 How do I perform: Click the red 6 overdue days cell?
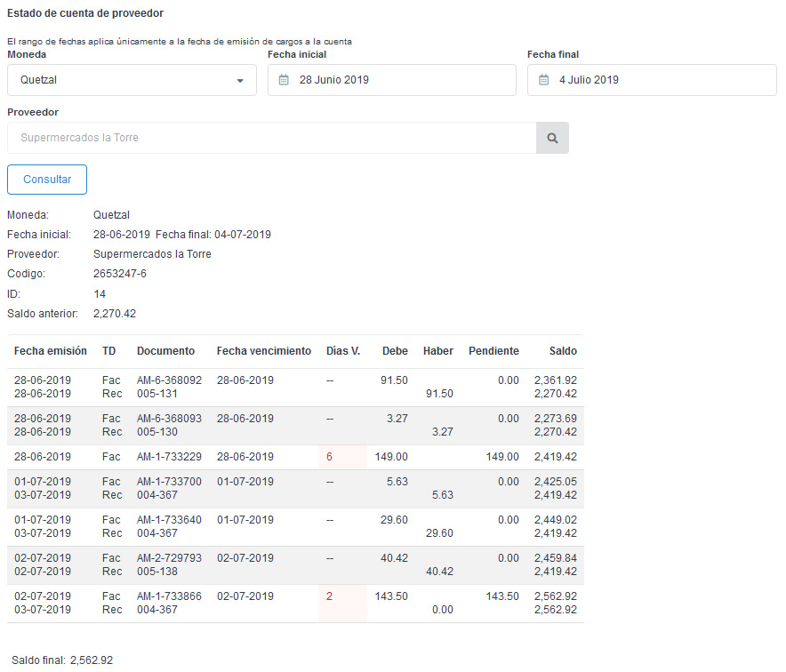click(x=330, y=457)
